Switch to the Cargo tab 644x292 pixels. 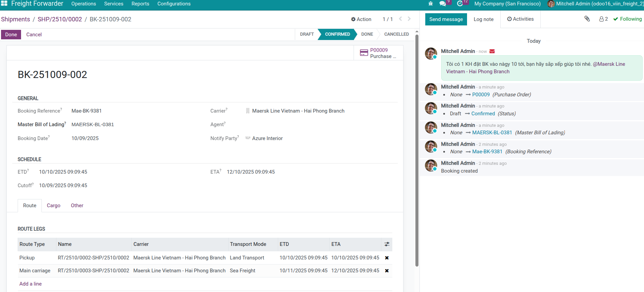click(x=54, y=206)
